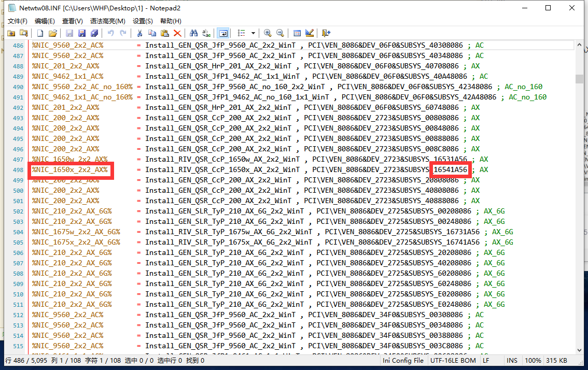Click the Ini Config File status entry

403,361
